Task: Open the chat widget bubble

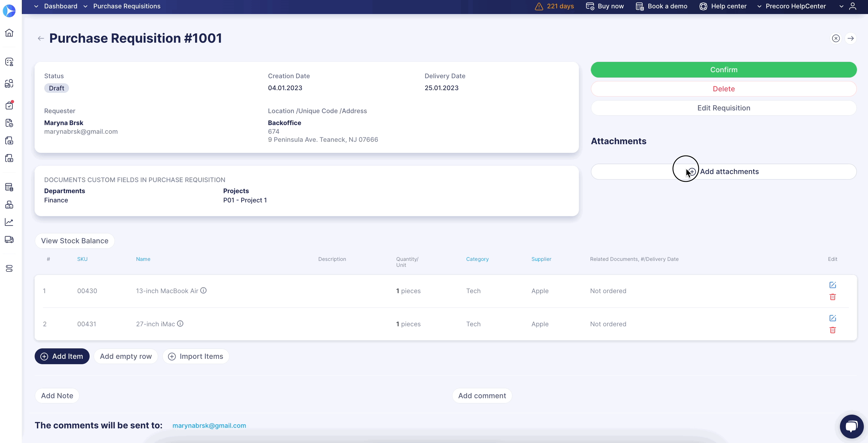Action: click(x=852, y=426)
